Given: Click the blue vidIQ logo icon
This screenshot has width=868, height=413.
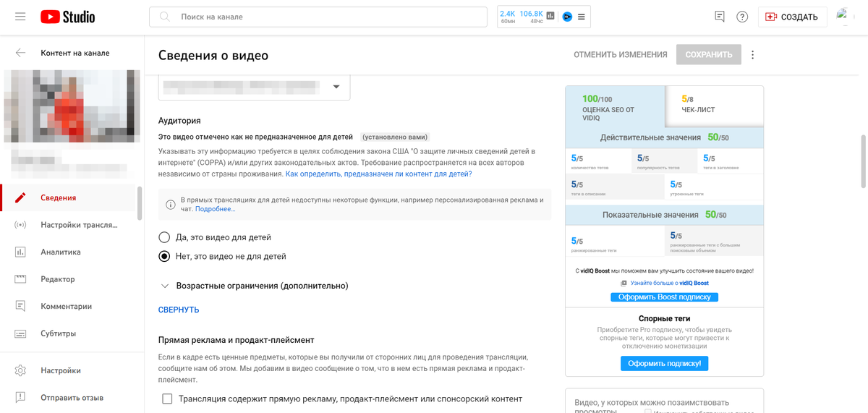Looking at the screenshot, I should point(567,16).
